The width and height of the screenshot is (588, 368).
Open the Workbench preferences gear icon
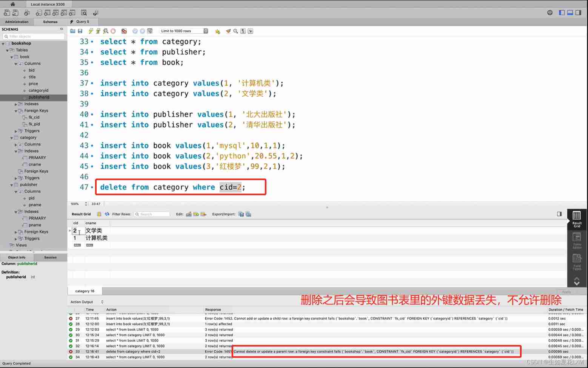point(550,12)
